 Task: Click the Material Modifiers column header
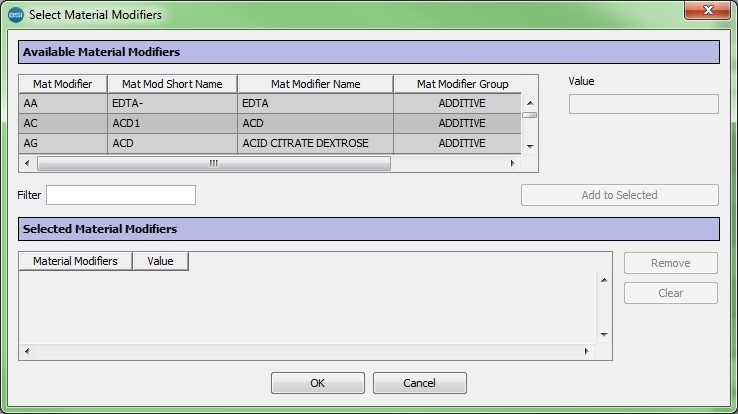pyautogui.click(x=75, y=261)
